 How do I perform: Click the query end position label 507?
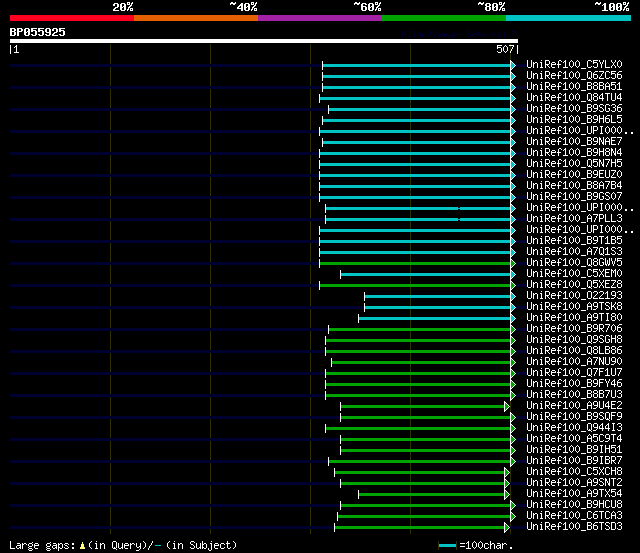point(505,49)
